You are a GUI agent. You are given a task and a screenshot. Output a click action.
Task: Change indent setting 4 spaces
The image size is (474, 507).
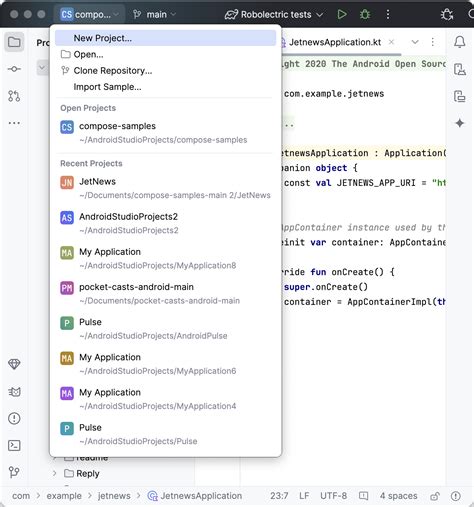pyautogui.click(x=398, y=496)
